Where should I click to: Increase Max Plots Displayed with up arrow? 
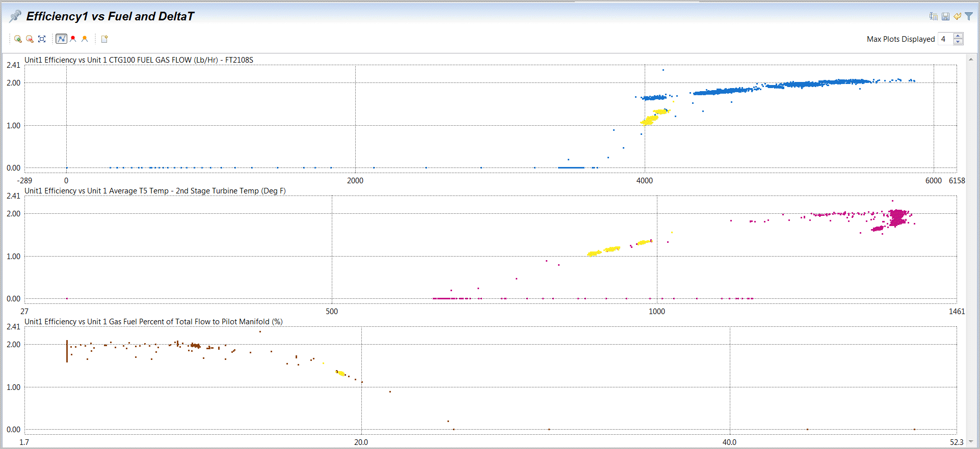click(958, 36)
